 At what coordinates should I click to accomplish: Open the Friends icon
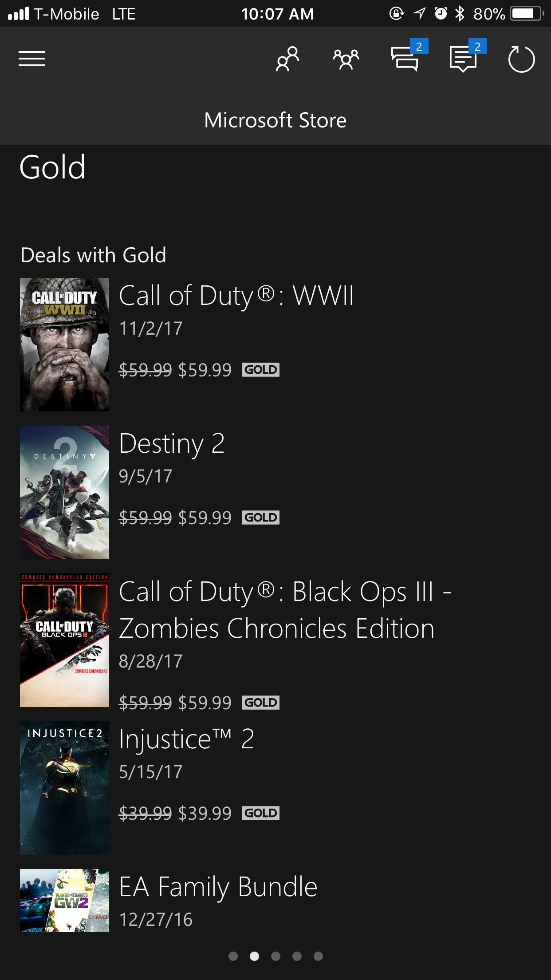[x=287, y=59]
